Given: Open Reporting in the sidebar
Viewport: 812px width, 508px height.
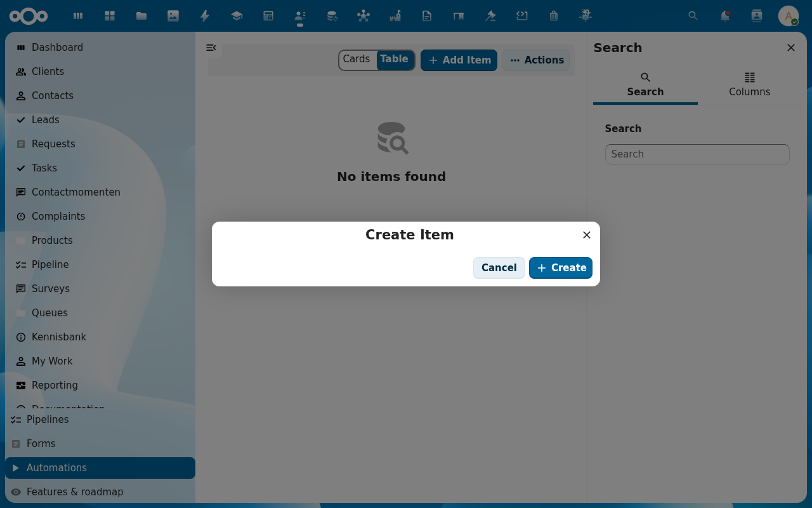Looking at the screenshot, I should (x=100, y=385).
